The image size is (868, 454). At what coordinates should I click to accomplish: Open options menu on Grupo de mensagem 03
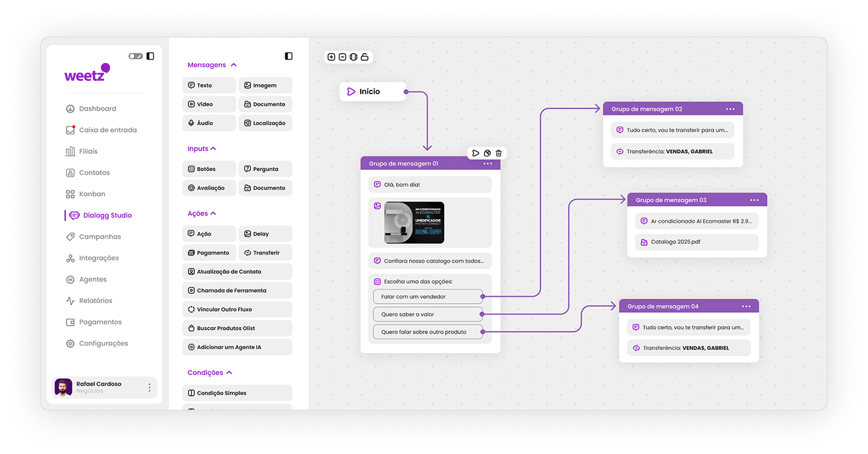(x=755, y=200)
